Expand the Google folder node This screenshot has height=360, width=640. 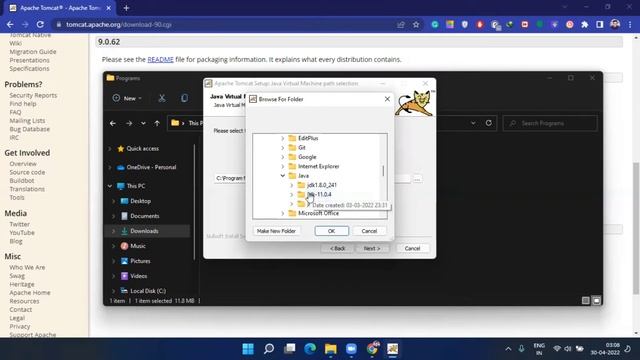coord(282,157)
